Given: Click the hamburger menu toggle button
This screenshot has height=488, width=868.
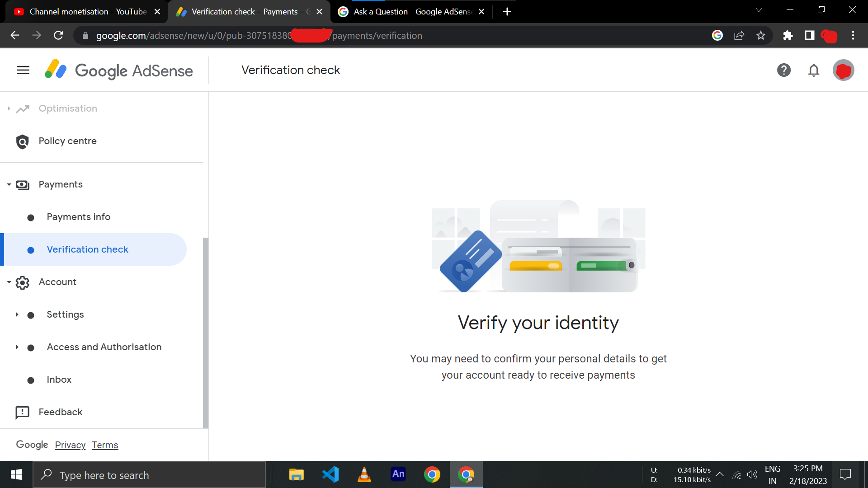Looking at the screenshot, I should 22,70.
